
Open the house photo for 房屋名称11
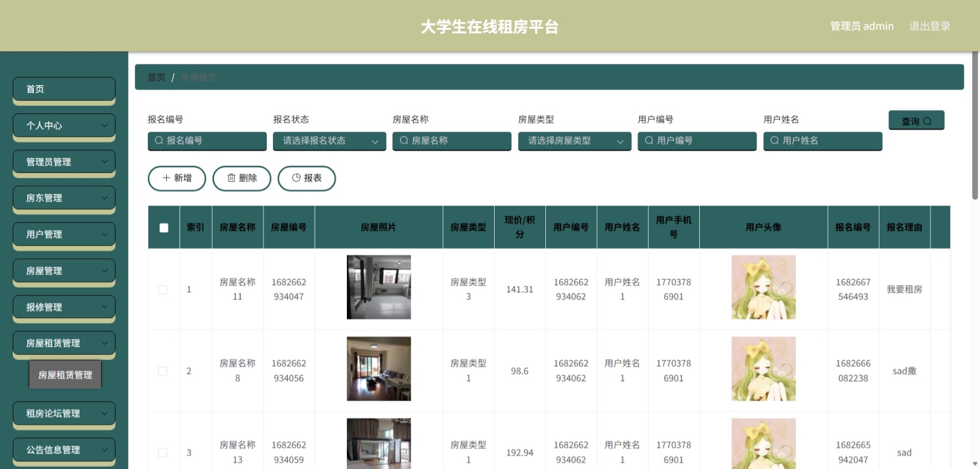click(379, 287)
